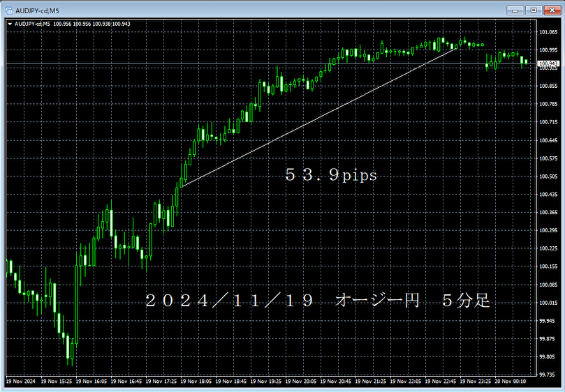Screen dimensions: 565x392
Task: Click the 100.855 price scale value
Action: (548, 86)
